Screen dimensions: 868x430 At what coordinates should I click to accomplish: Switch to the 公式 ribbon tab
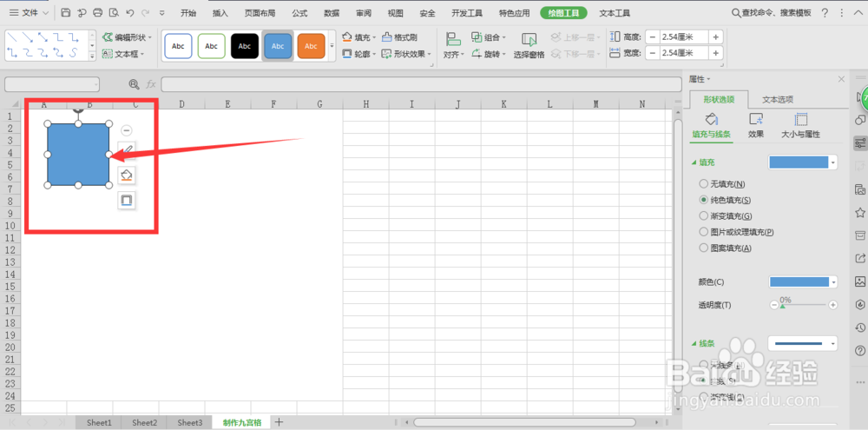(x=299, y=13)
